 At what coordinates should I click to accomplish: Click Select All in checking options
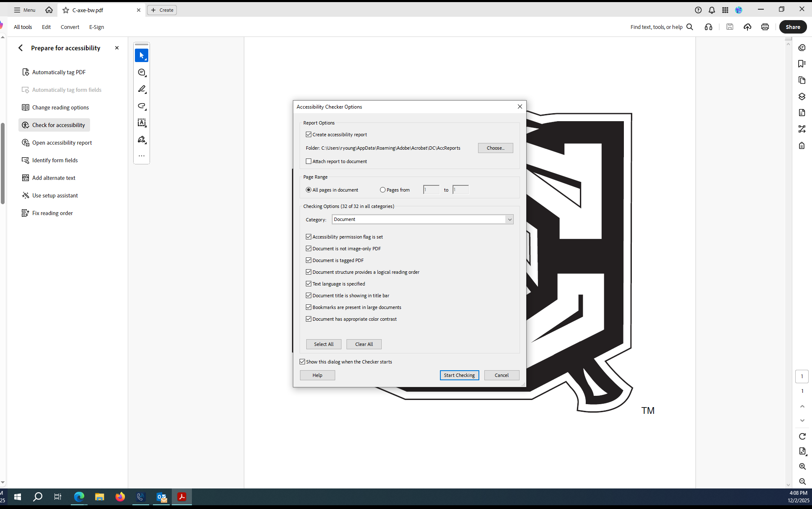point(323,344)
